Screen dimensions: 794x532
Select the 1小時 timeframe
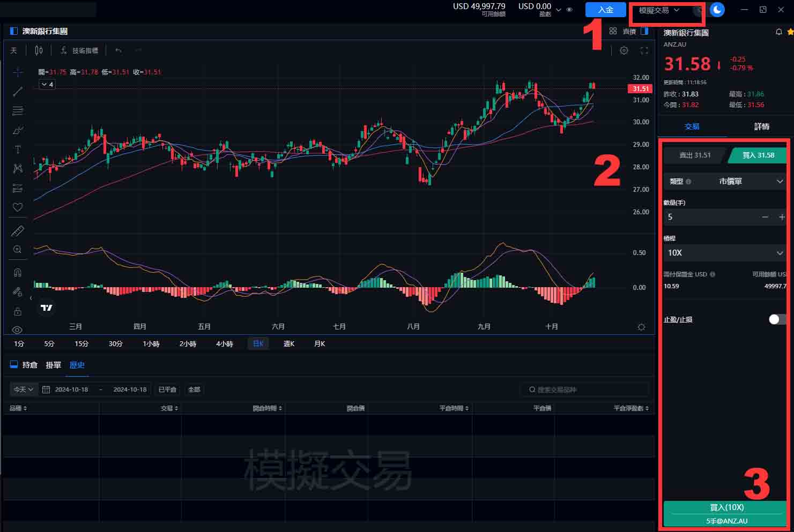151,343
